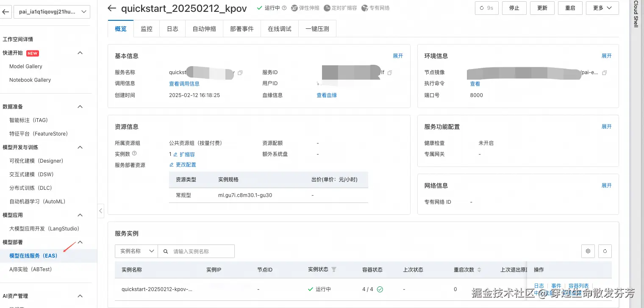The height and width of the screenshot is (308, 644).
Task: Collapse the AI资产管理 sidebar section
Action: pos(80,296)
